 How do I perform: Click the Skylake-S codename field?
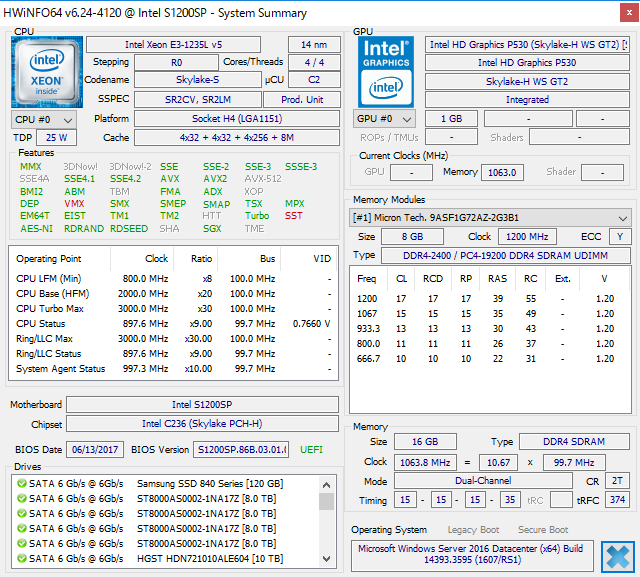(198, 80)
